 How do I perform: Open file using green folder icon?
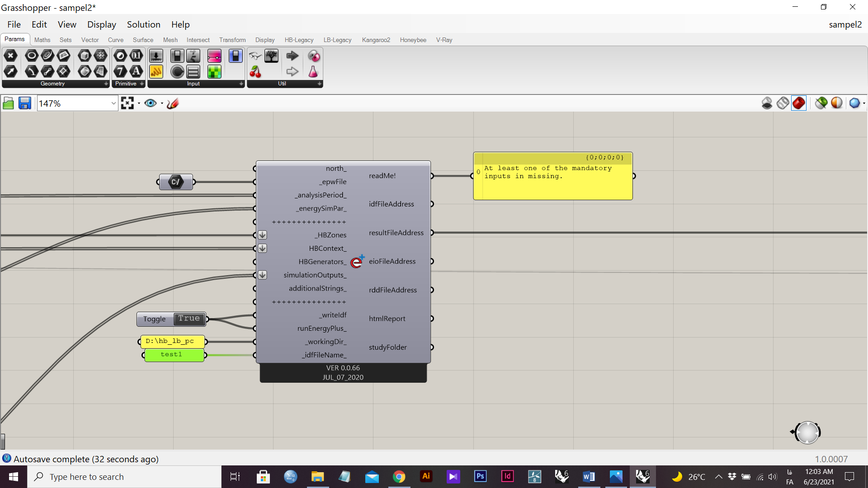pyautogui.click(x=8, y=103)
